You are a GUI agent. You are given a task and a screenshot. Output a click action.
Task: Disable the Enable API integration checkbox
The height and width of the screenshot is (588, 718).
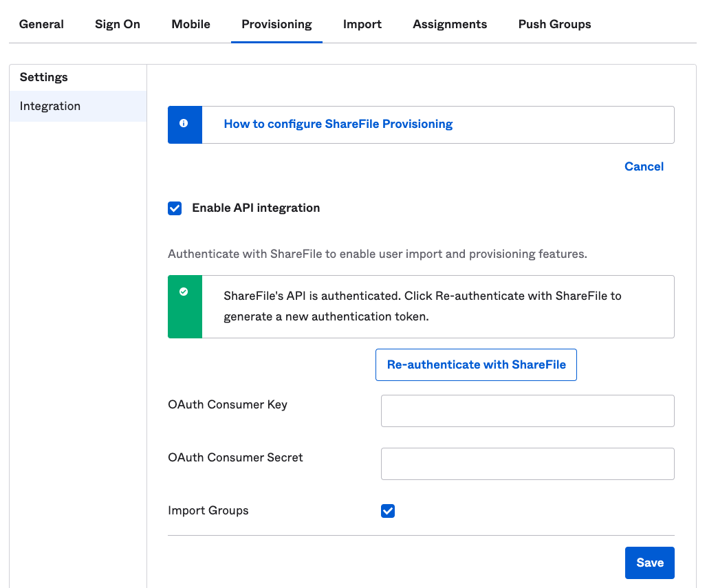click(x=175, y=208)
